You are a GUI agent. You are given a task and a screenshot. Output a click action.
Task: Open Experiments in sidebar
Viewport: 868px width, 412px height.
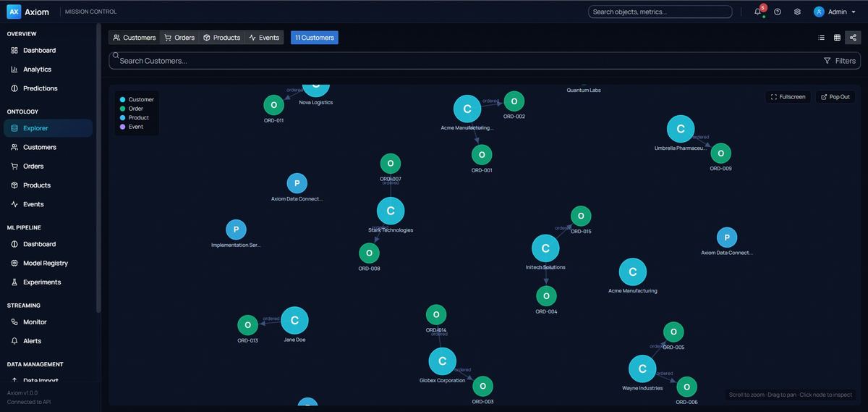tap(48, 282)
